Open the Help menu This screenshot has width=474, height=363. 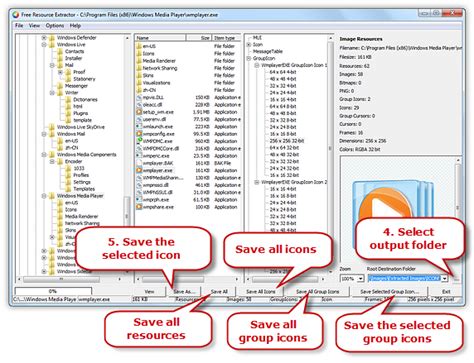[75, 26]
